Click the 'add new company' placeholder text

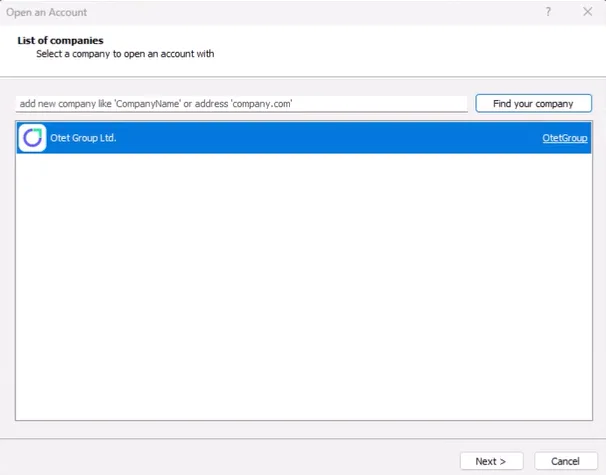click(60, 104)
